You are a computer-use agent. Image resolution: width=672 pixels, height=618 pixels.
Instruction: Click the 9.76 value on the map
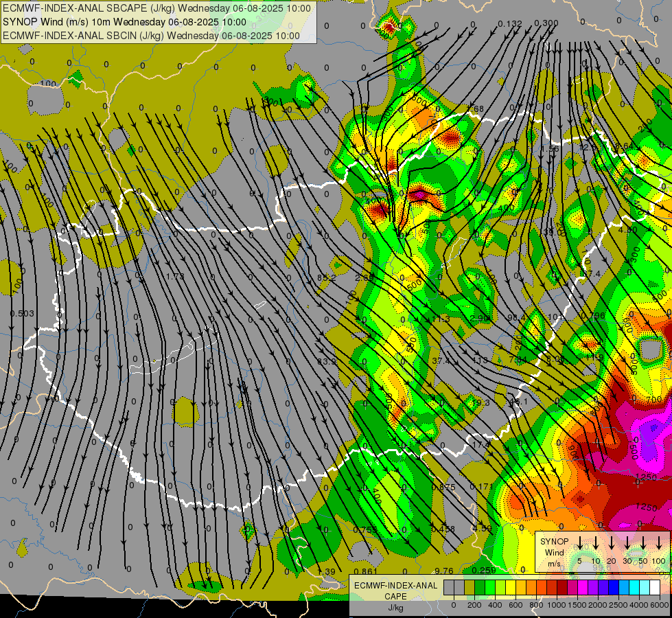(x=444, y=571)
